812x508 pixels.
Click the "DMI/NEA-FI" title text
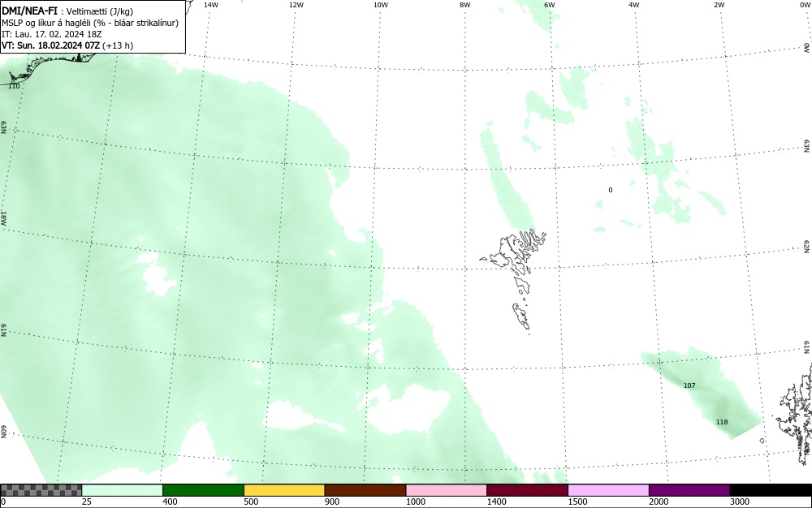tap(29, 11)
